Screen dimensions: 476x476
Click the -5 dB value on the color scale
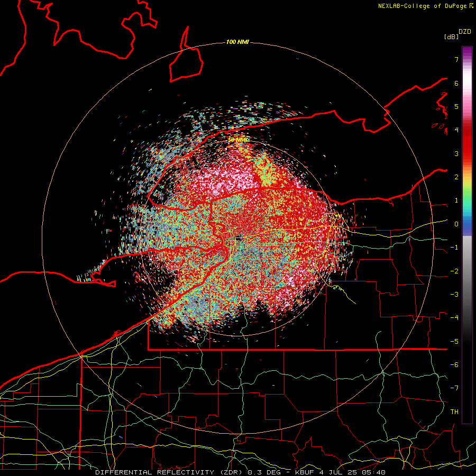(454, 342)
